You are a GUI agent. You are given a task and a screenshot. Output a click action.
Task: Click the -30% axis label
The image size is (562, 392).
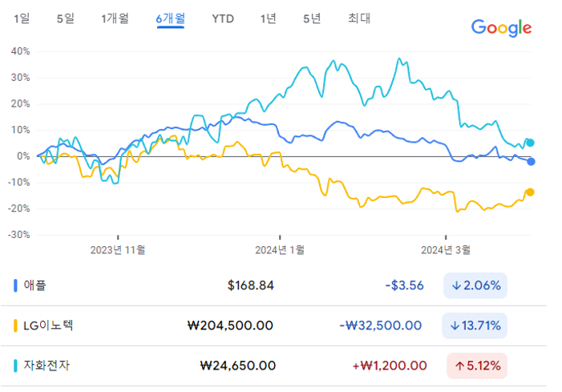19,235
